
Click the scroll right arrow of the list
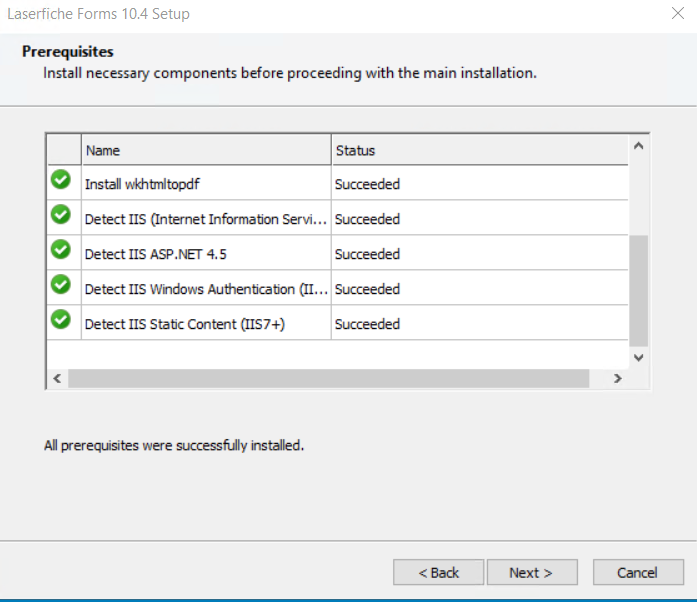pyautogui.click(x=618, y=378)
